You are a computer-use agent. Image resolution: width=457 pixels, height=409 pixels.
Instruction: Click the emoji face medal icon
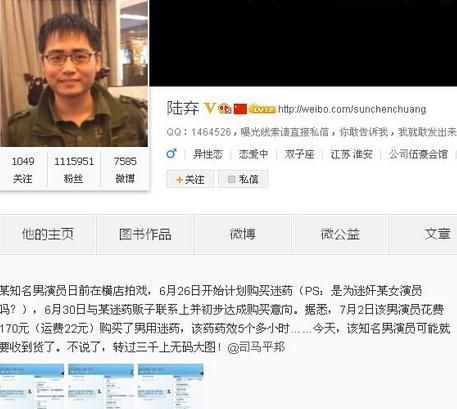pos(225,109)
